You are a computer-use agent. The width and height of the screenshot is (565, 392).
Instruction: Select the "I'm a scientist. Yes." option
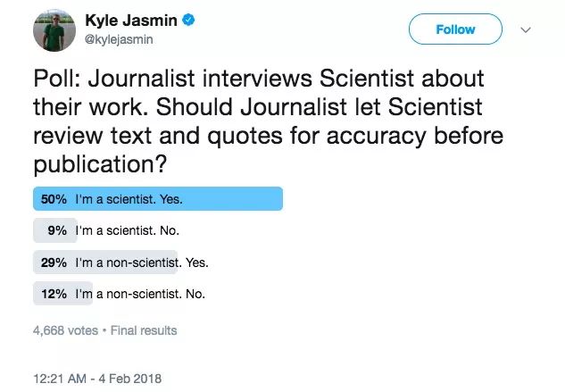(135, 199)
